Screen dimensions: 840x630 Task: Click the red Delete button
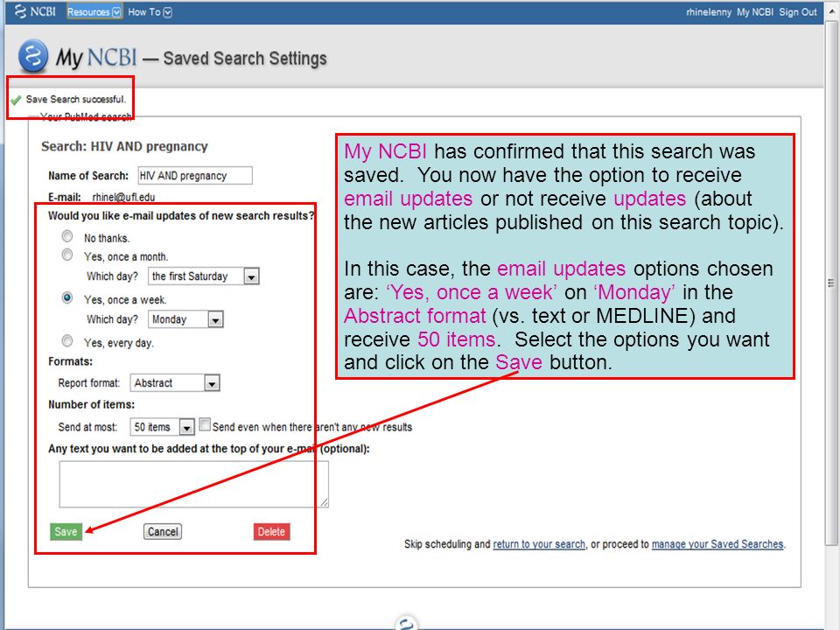tap(271, 531)
